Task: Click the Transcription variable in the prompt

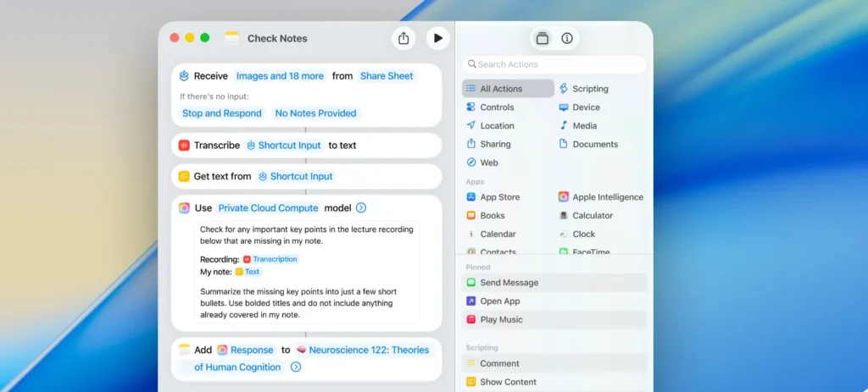Action: point(270,259)
